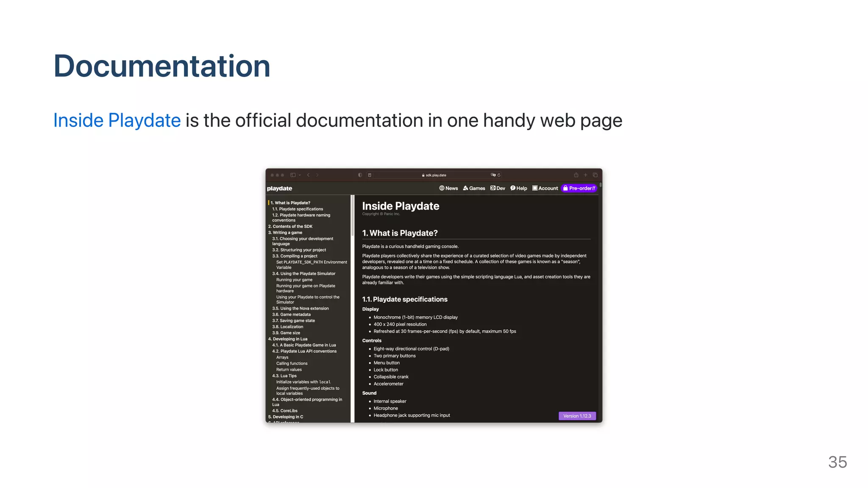Open the sidebar tab group dropdown arrow

pos(300,175)
